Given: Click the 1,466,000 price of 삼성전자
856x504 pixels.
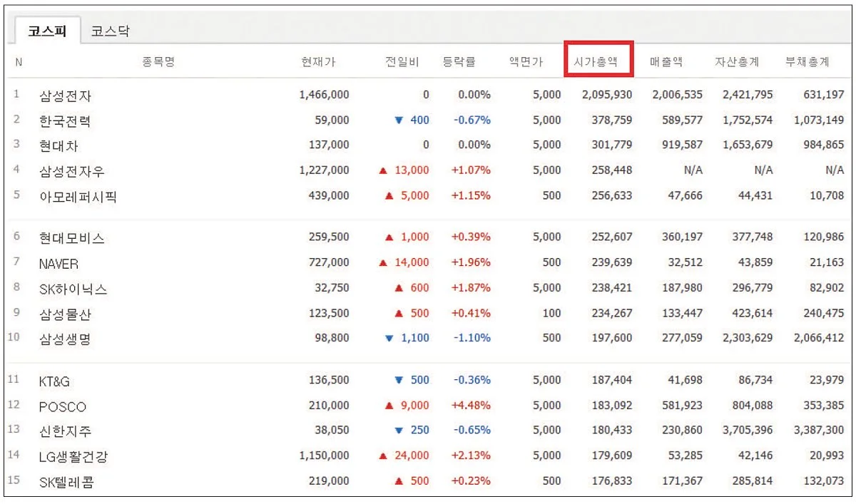Looking at the screenshot, I should (325, 95).
